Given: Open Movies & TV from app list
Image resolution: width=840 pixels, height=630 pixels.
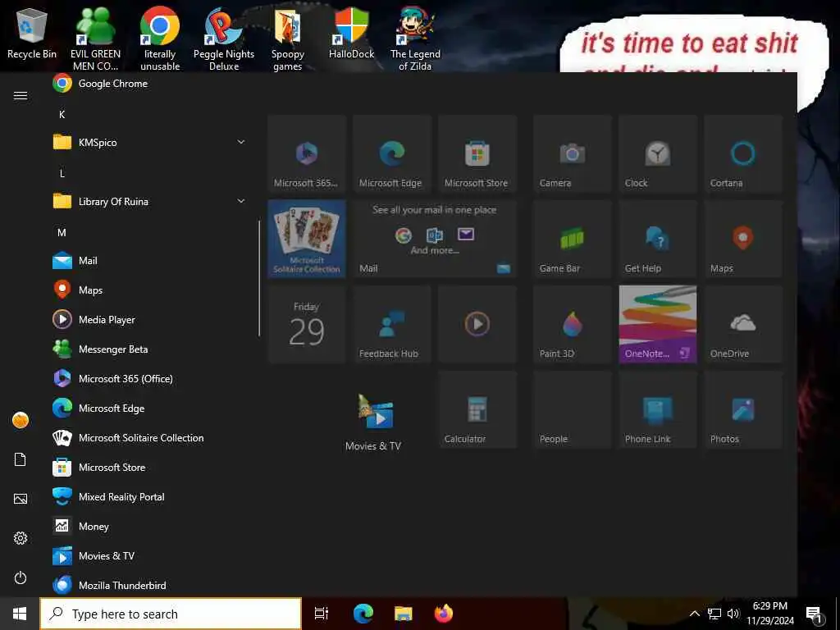Looking at the screenshot, I should tap(149, 556).
